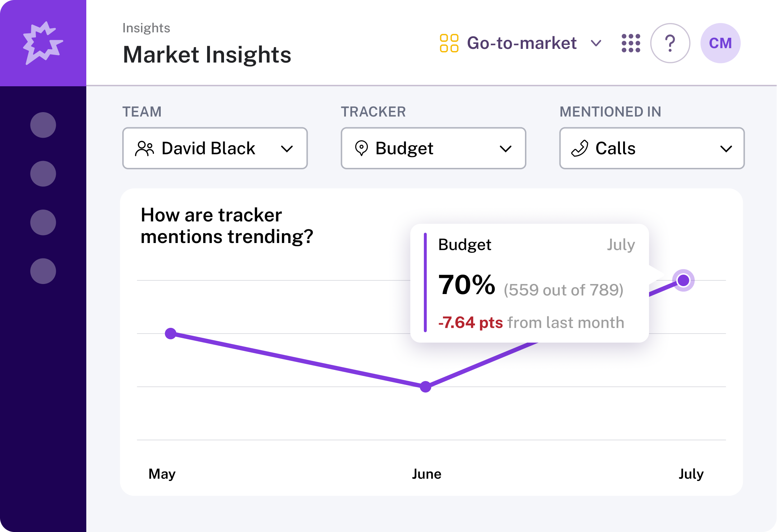Open the CM profile avatar
Screen dimensions: 777x532
[720, 43]
